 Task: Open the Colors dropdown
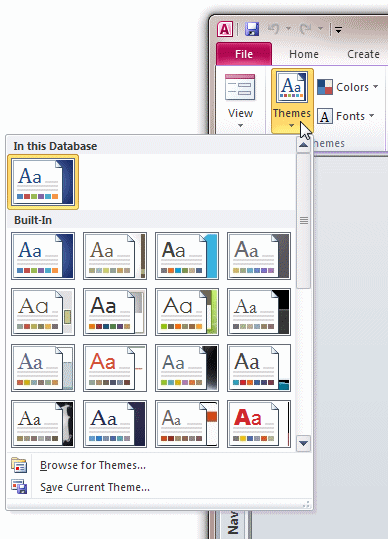point(348,87)
